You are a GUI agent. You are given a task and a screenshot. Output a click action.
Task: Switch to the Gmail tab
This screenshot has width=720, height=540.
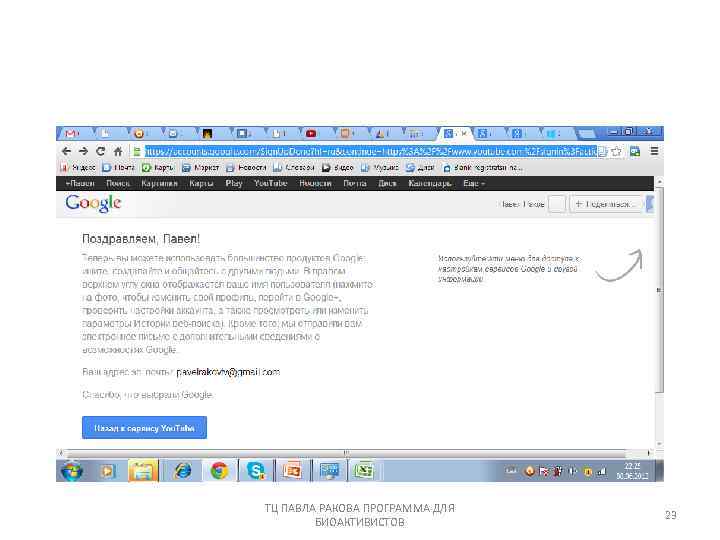[72, 134]
